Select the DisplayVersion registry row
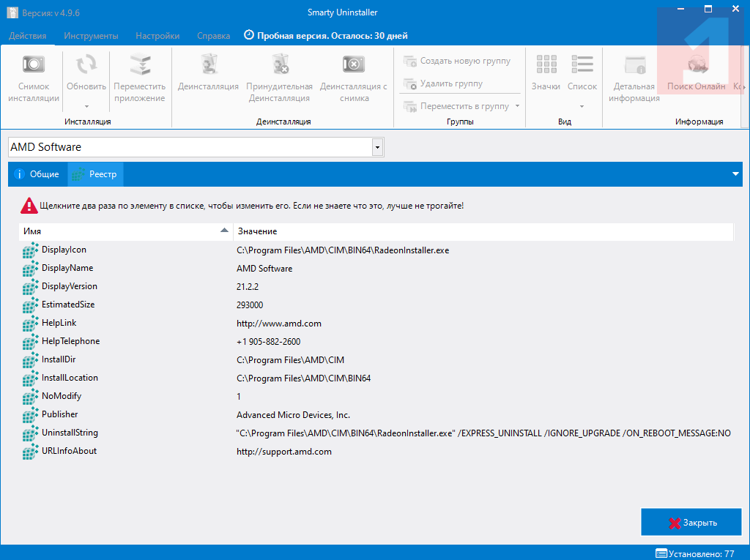 tap(69, 286)
